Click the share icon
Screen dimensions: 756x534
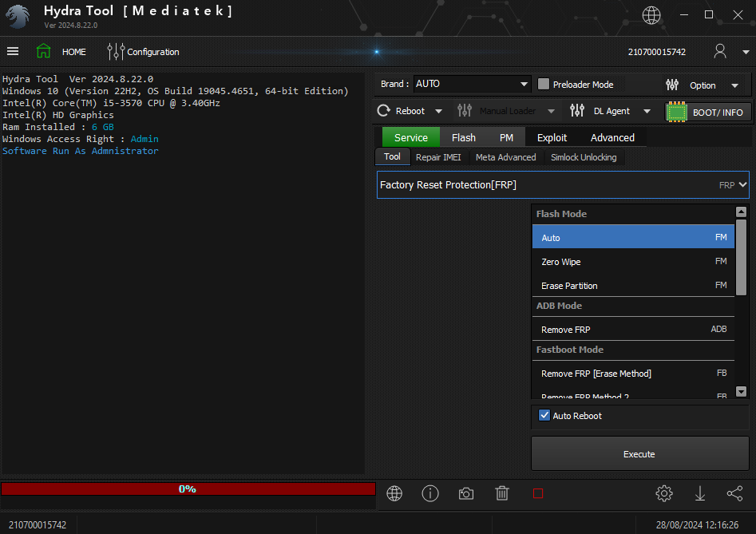click(734, 493)
